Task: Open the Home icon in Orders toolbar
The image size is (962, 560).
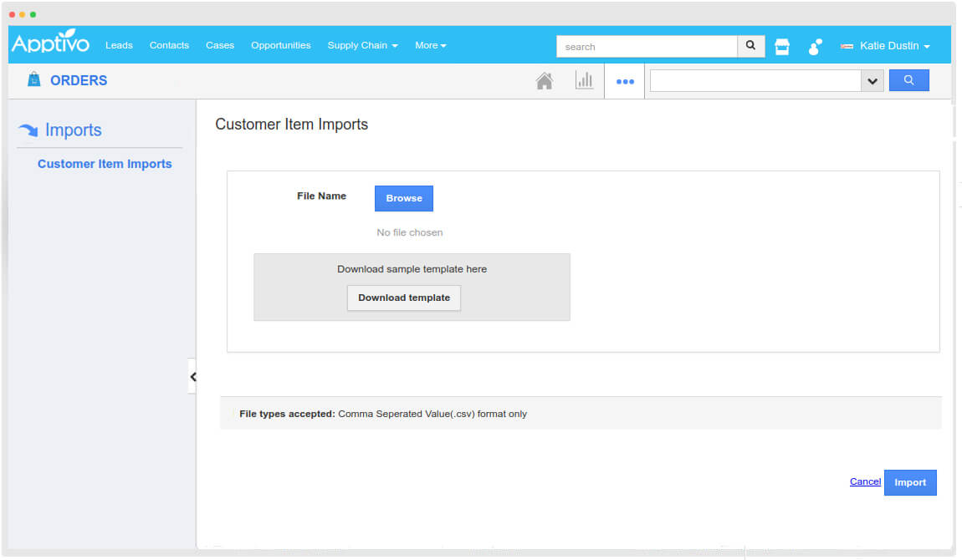Action: pos(545,79)
